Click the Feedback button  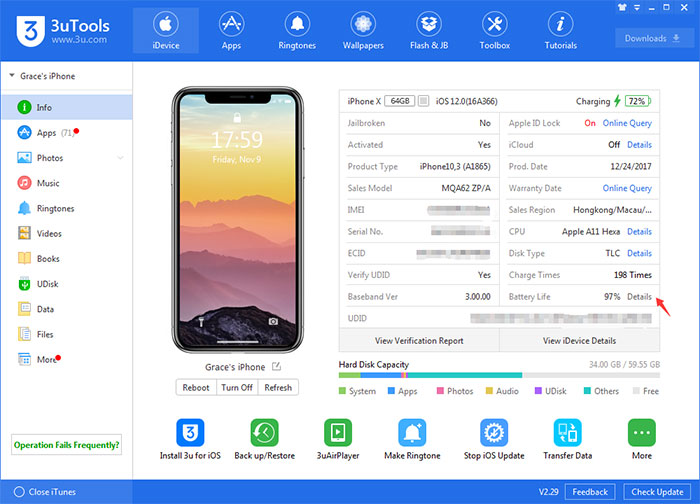point(590,492)
